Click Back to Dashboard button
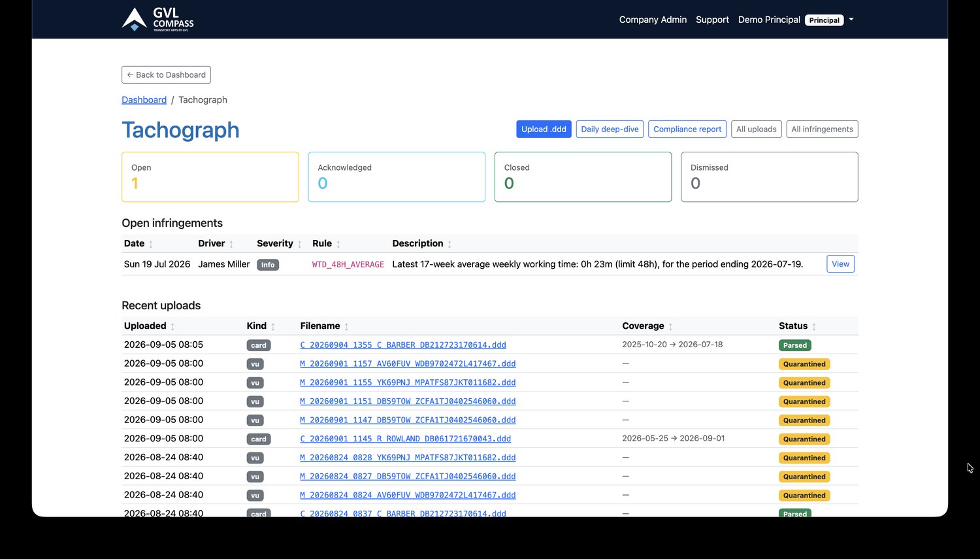 [166, 75]
